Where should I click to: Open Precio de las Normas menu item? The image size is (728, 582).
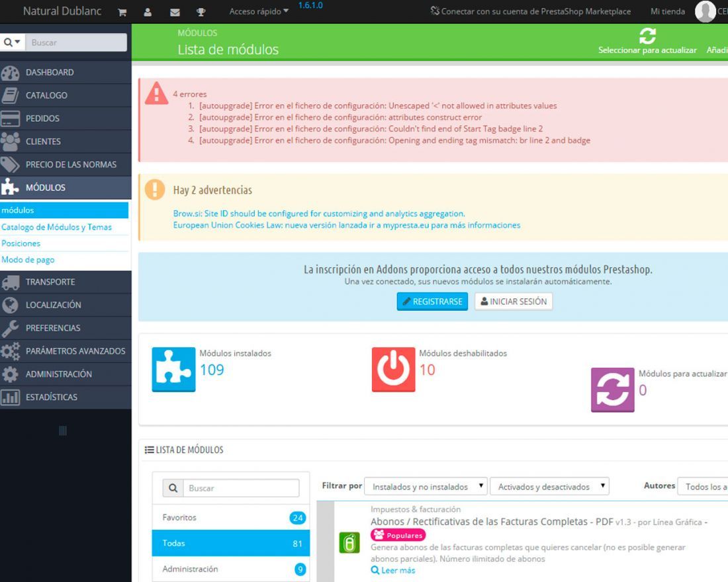pyautogui.click(x=66, y=164)
